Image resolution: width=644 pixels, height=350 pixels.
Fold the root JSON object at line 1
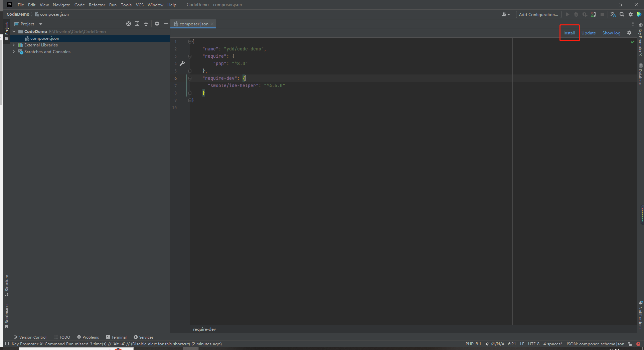tap(190, 41)
